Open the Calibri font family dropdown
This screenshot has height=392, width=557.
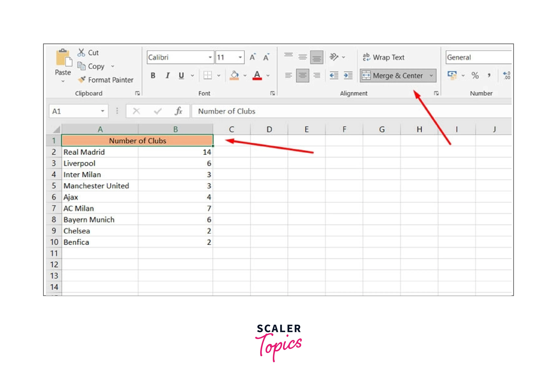210,57
